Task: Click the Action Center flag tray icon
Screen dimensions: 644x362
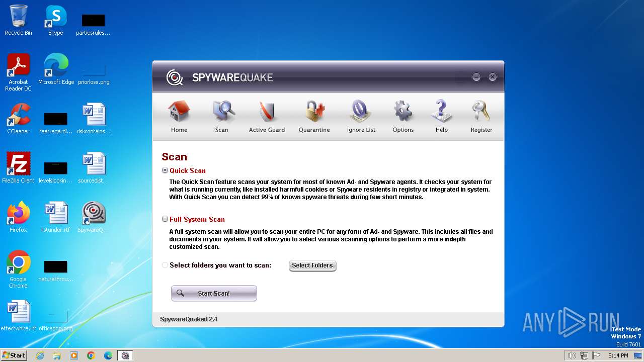Action: [596, 355]
